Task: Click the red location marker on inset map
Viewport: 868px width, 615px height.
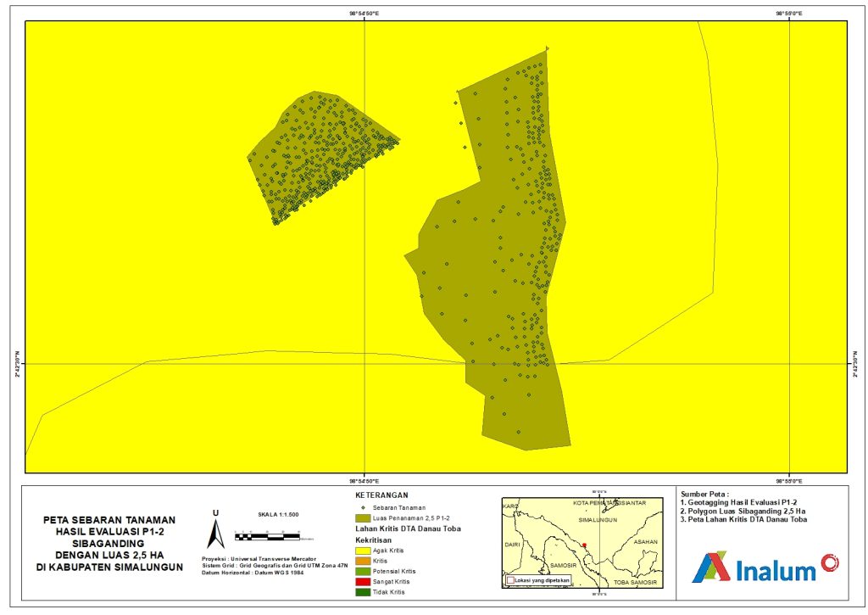Action: coord(585,545)
